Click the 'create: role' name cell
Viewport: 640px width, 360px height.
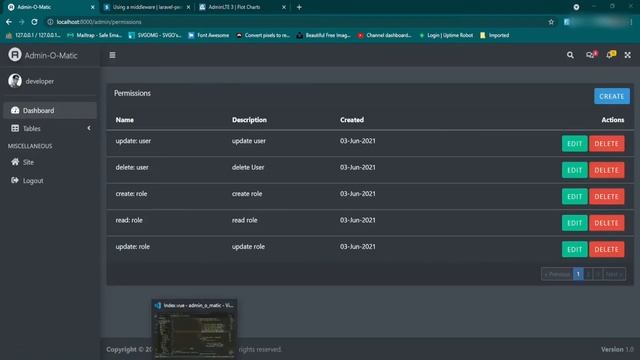point(131,193)
